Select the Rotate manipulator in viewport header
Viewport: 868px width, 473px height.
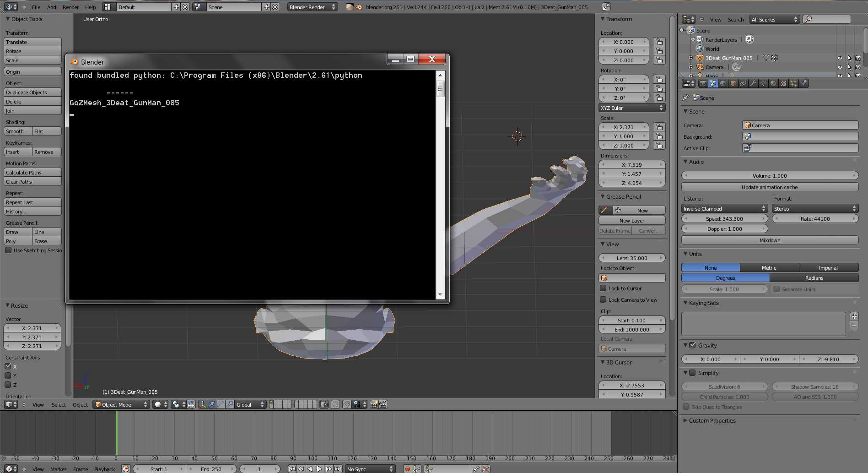point(221,405)
